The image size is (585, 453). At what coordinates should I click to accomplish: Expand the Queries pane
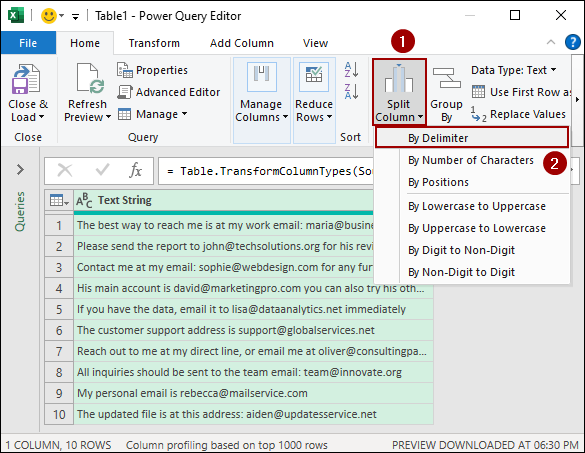click(21, 170)
